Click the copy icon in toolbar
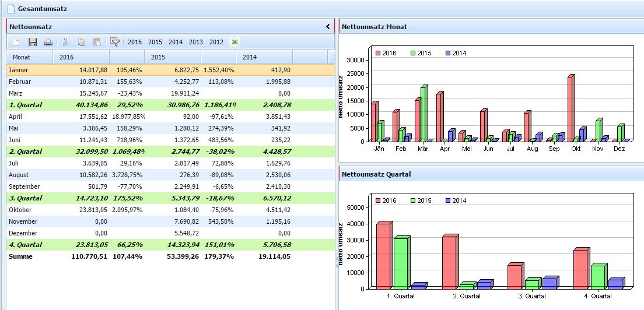 [82, 42]
